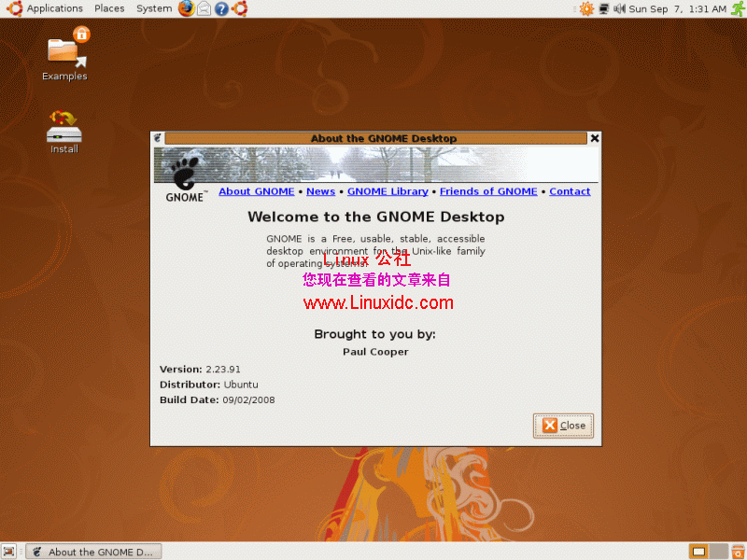Follow the About GNOME link
The image size is (747, 560).
point(257,191)
